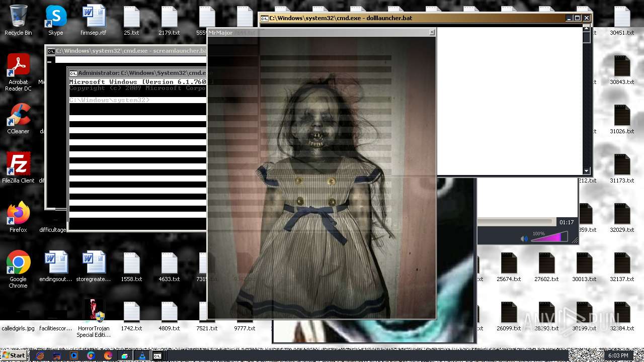Mute the media player speaker icon
This screenshot has width=644, height=362.
coord(524,238)
